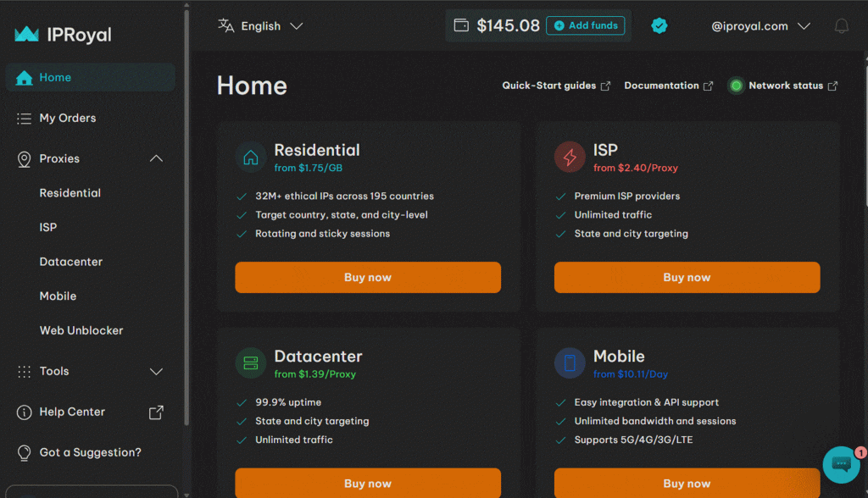
Task: Collapse the Proxies sidebar section
Action: coord(156,158)
